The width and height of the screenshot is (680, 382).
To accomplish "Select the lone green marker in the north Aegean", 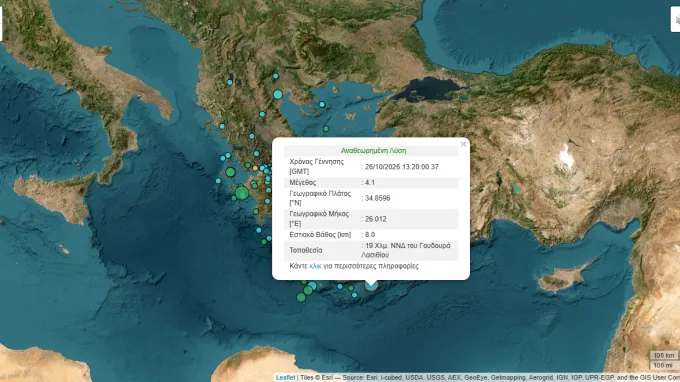I will point(326,129).
